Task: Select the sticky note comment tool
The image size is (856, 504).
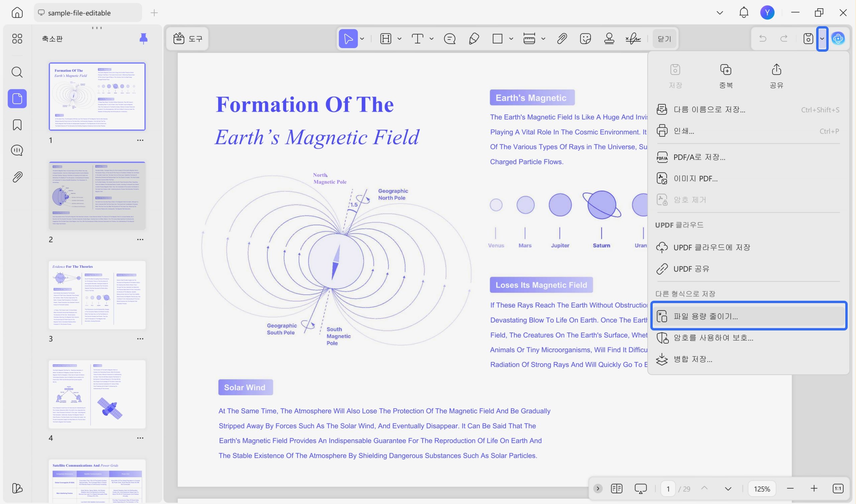Action: (x=450, y=38)
